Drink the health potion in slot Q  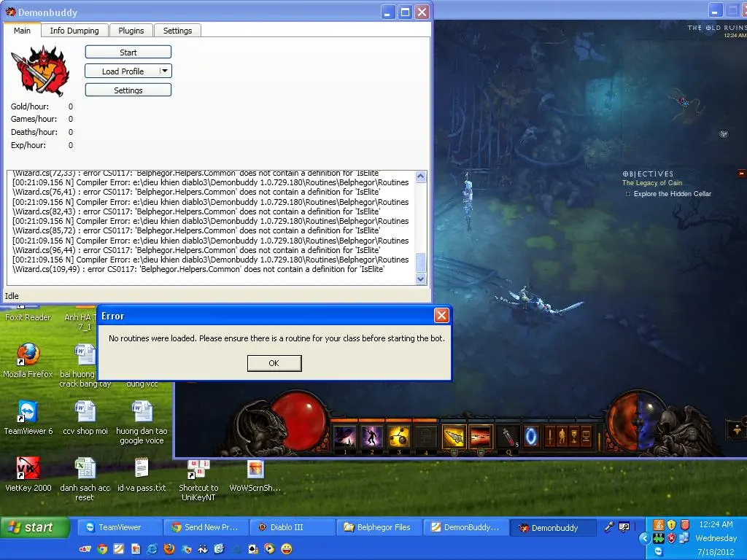point(508,436)
